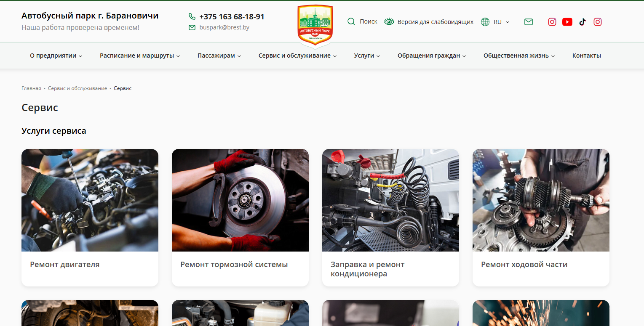Open the YouTube channel icon
This screenshot has height=326, width=644.
(x=567, y=22)
